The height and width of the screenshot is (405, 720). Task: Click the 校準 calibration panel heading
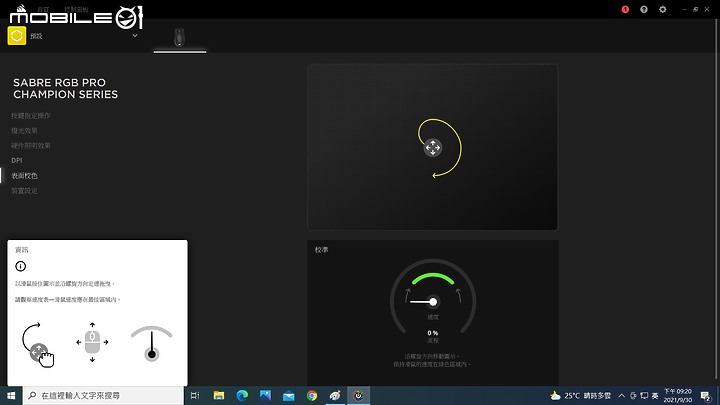[321, 250]
